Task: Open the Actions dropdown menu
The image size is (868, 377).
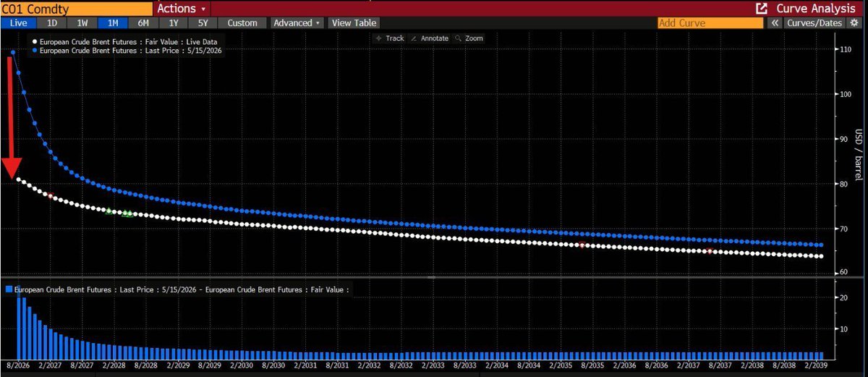Action: (182, 9)
